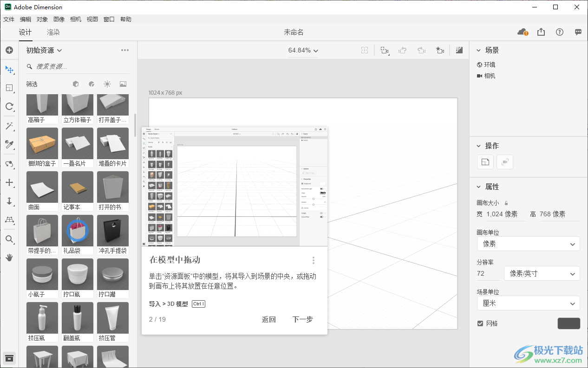Viewport: 588px width, 368px height.
Task: Toggle the content panel icon at the bottom left
Action: (x=9, y=358)
